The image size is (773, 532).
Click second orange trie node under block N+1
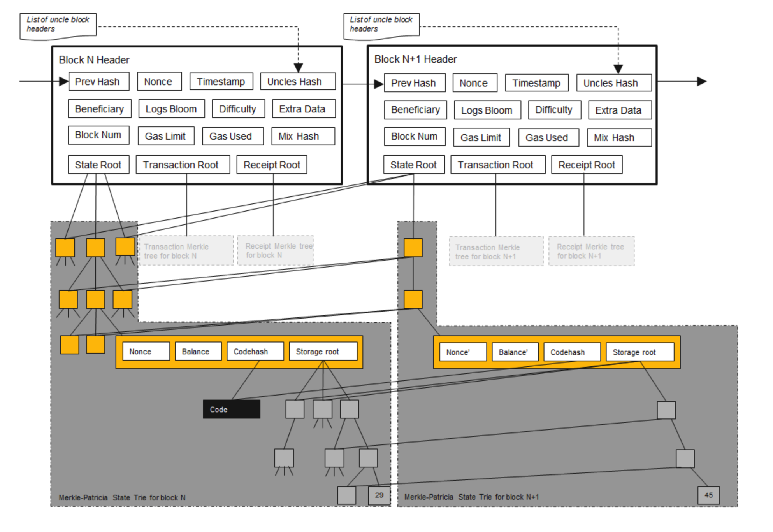point(413,299)
